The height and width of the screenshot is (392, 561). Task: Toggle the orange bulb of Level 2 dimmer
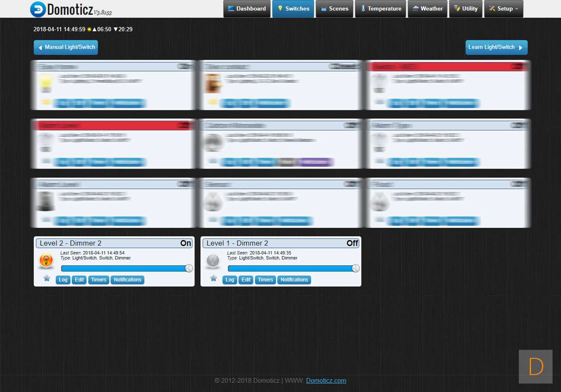coord(46,260)
